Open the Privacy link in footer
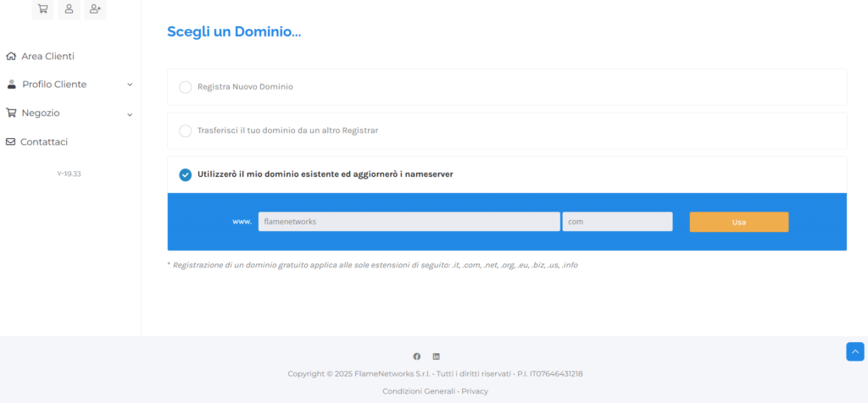This screenshot has width=868, height=403. click(475, 391)
